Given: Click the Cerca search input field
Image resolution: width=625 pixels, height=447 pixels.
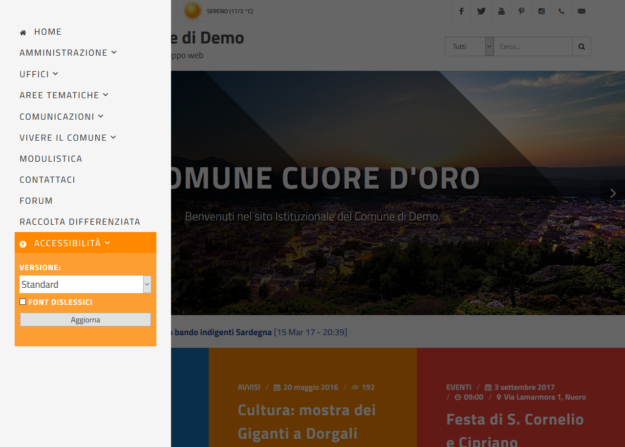Looking at the screenshot, I should [533, 46].
